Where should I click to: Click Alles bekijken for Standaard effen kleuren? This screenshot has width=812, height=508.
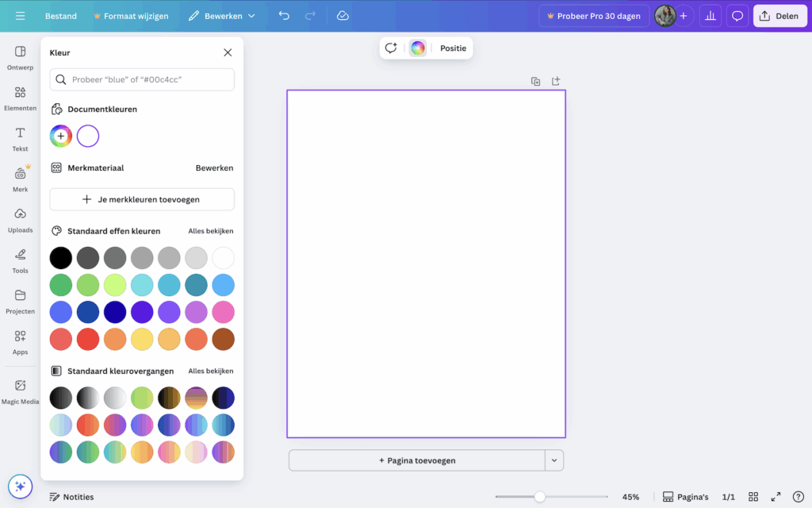tap(210, 231)
